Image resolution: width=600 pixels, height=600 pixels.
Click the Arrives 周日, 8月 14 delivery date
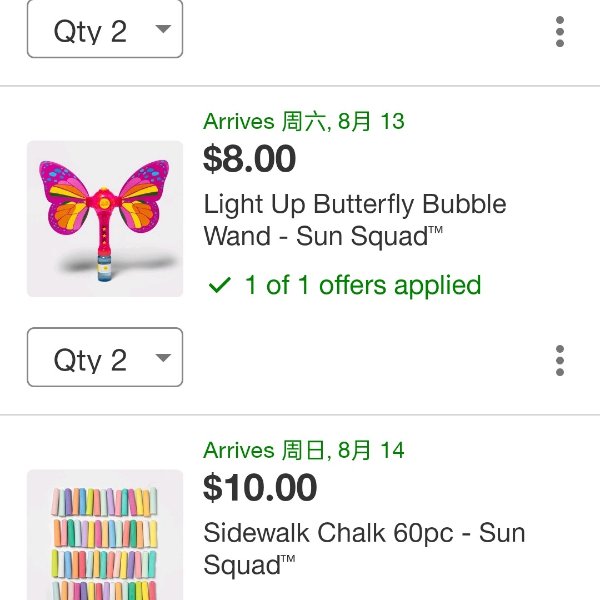(x=304, y=450)
